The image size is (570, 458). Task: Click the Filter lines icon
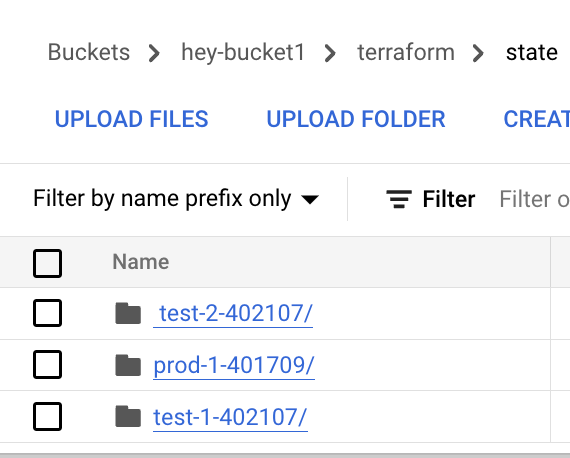[399, 199]
